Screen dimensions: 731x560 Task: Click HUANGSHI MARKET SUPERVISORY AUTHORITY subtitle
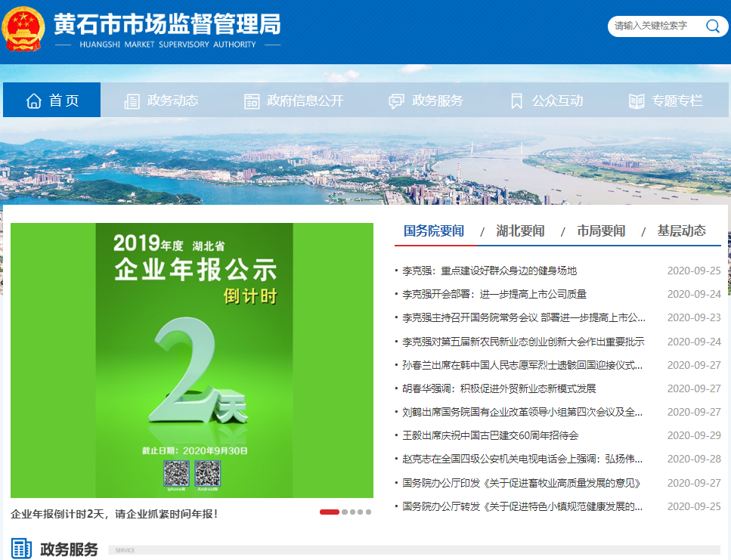[x=168, y=45]
